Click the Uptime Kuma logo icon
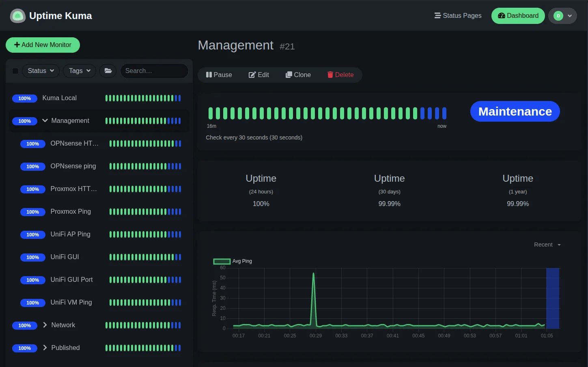The image size is (588, 367). [x=17, y=15]
